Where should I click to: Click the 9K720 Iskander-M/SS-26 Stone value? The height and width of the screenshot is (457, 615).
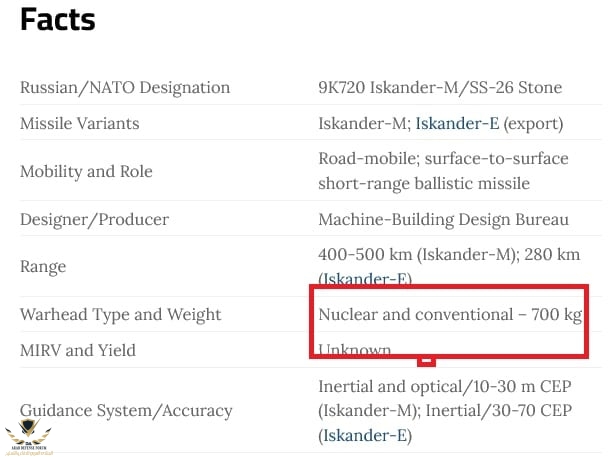pyautogui.click(x=440, y=87)
